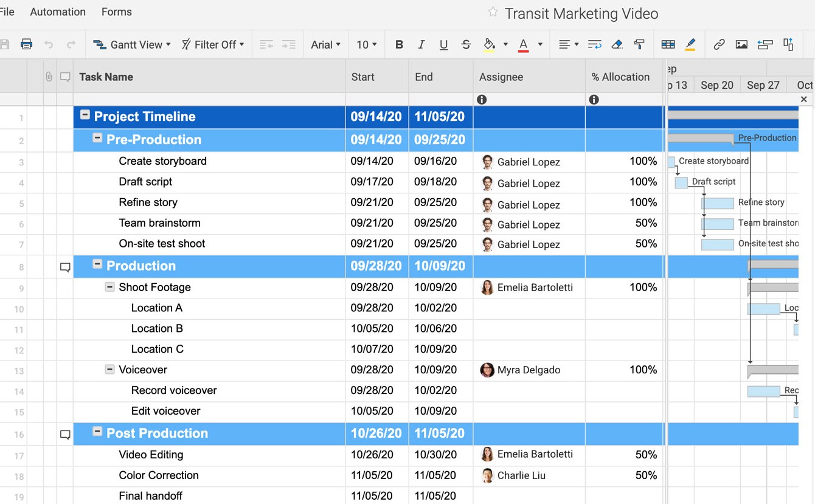
Task: Toggle strikethrough formatting
Action: point(466,44)
